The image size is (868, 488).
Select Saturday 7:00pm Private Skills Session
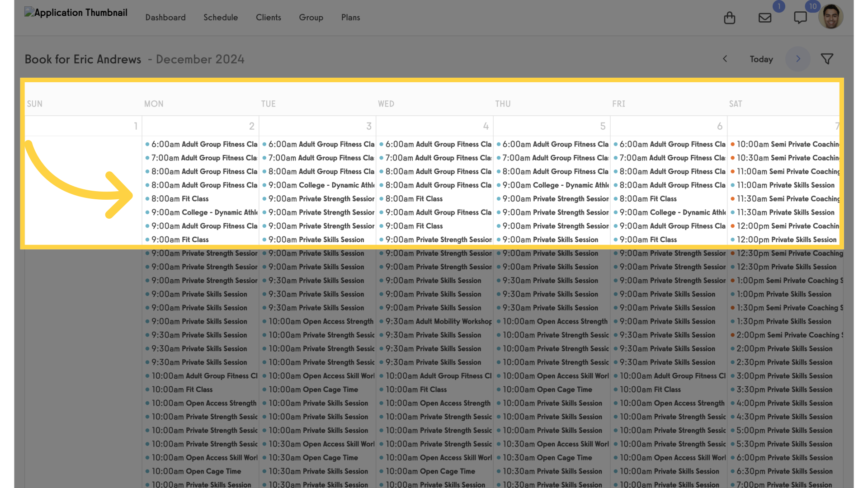(x=782, y=484)
